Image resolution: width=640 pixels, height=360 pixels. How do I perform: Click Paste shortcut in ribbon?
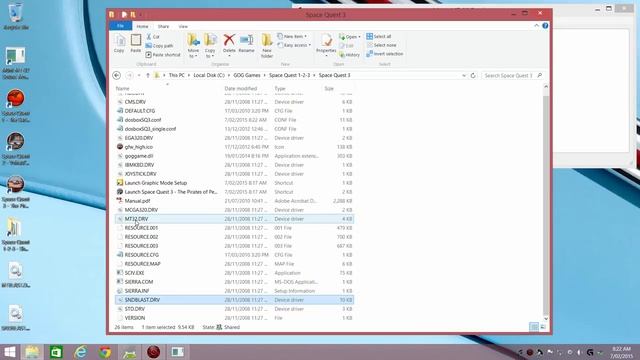coord(163,55)
